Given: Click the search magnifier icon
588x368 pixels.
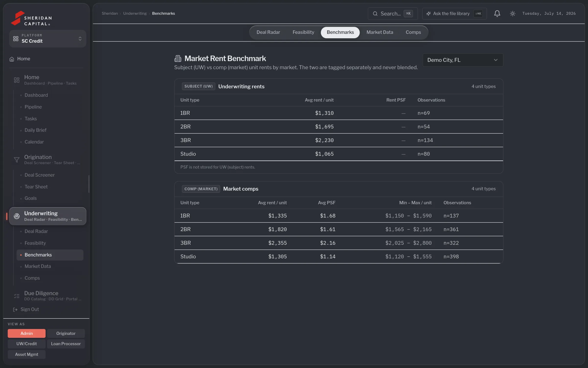Looking at the screenshot, I should point(375,13).
